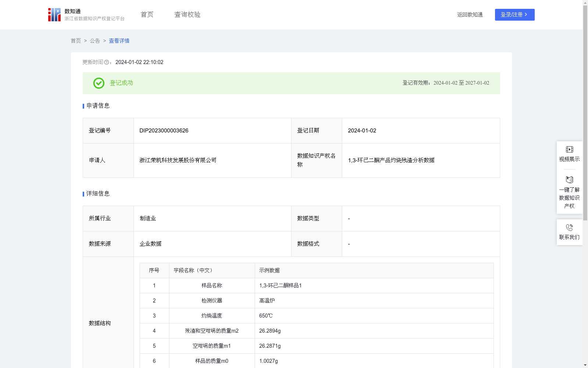Go to 首页 in the breadcrumb
The height and width of the screenshot is (368, 588).
[76, 41]
